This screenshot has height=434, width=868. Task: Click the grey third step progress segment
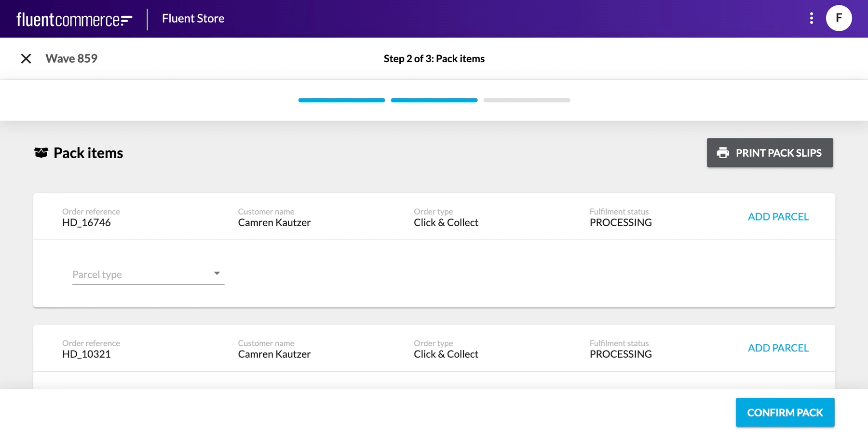[x=526, y=100]
